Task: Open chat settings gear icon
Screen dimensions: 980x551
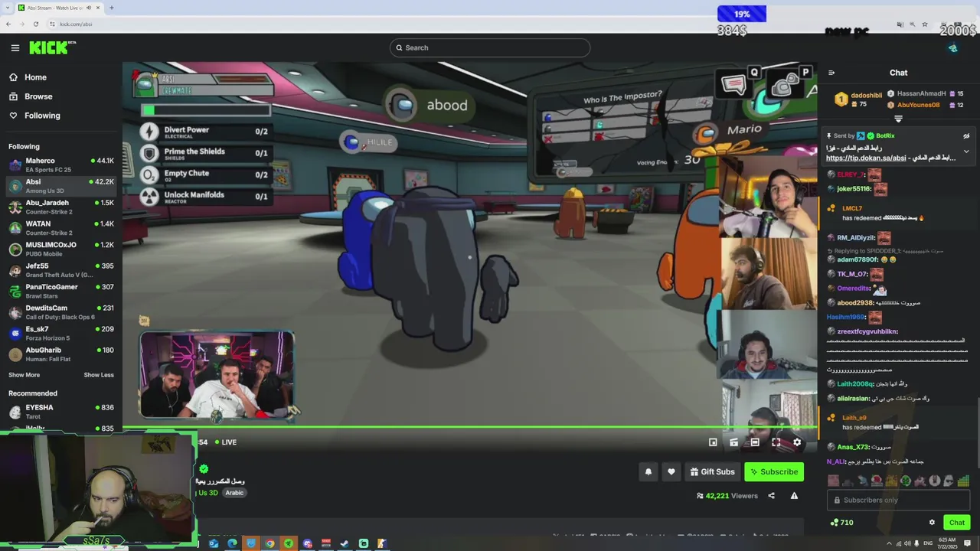Action: [932, 523]
